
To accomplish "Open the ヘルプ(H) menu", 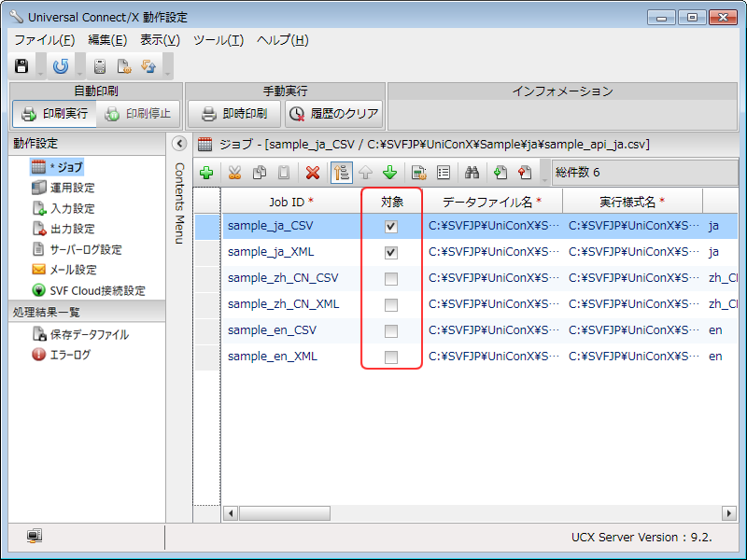I will (x=283, y=40).
